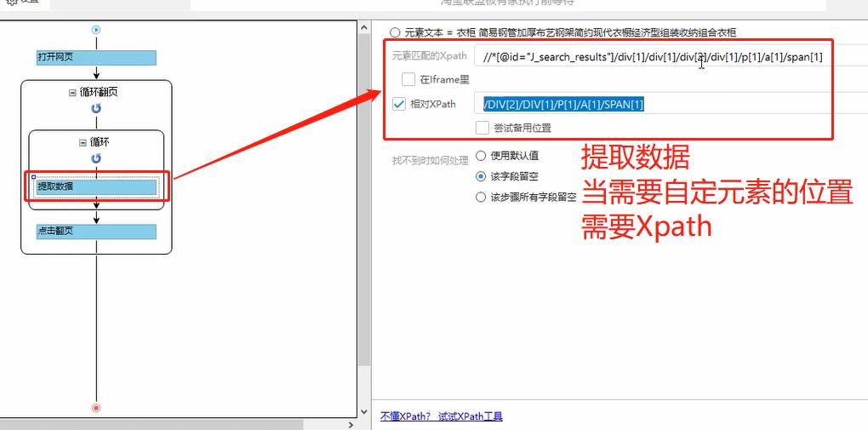Uncheck the 相对XPath checkbox
The image size is (868, 430).
[x=399, y=104]
